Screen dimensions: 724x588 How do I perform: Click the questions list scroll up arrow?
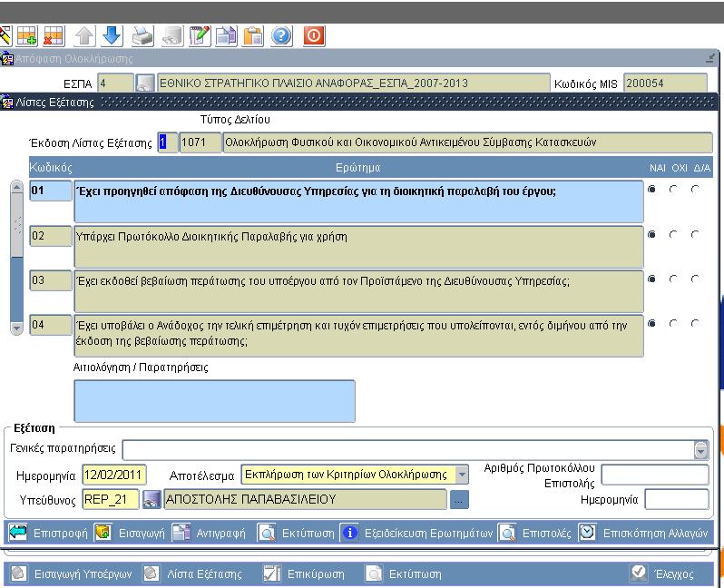pyautogui.click(x=16, y=187)
